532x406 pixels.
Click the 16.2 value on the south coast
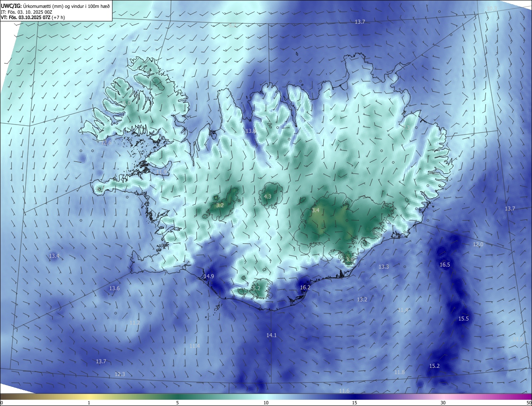click(305, 287)
